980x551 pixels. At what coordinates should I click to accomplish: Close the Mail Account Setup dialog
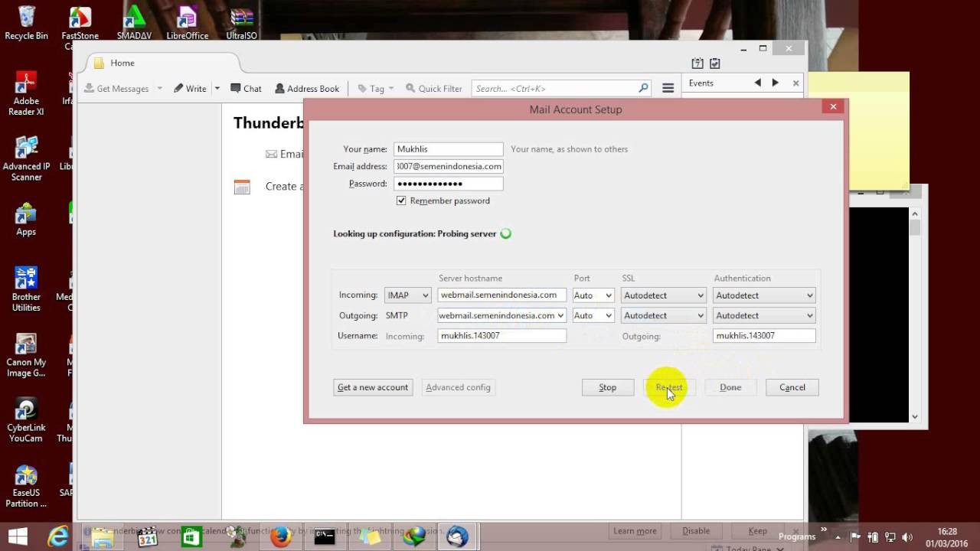(x=833, y=106)
